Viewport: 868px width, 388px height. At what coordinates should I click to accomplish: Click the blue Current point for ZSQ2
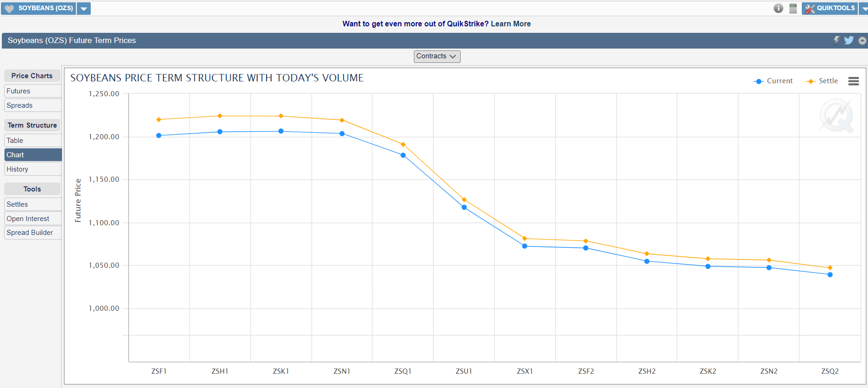(830, 275)
